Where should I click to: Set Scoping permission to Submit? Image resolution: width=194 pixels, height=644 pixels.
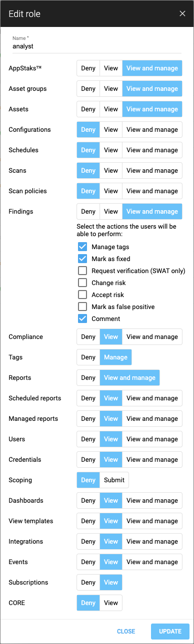pos(114,480)
